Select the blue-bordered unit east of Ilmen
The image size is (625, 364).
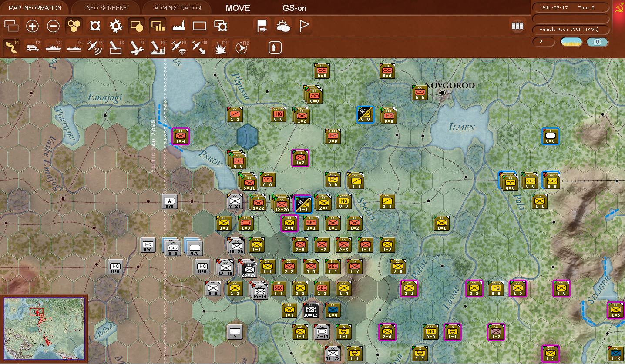tap(550, 136)
